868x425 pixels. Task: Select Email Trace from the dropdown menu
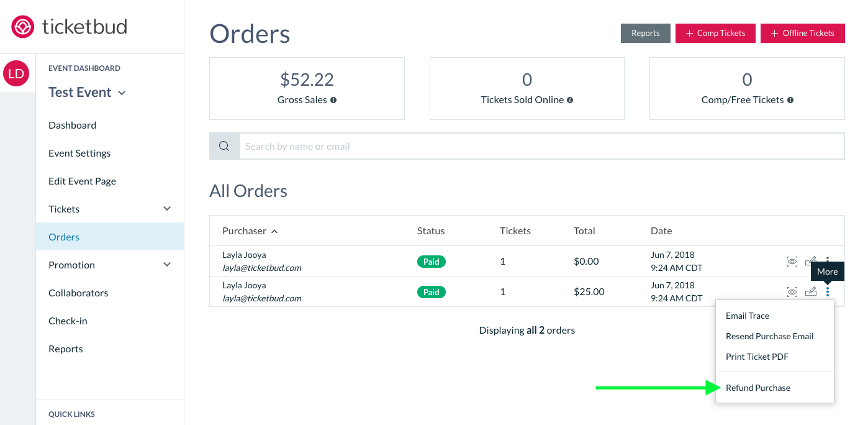click(x=748, y=316)
